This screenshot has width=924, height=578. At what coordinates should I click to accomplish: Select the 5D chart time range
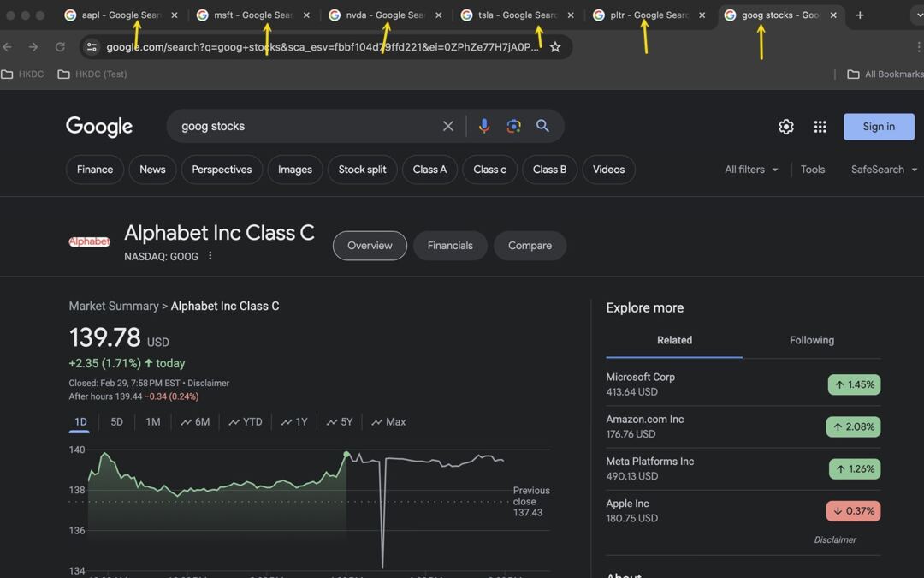[117, 422]
